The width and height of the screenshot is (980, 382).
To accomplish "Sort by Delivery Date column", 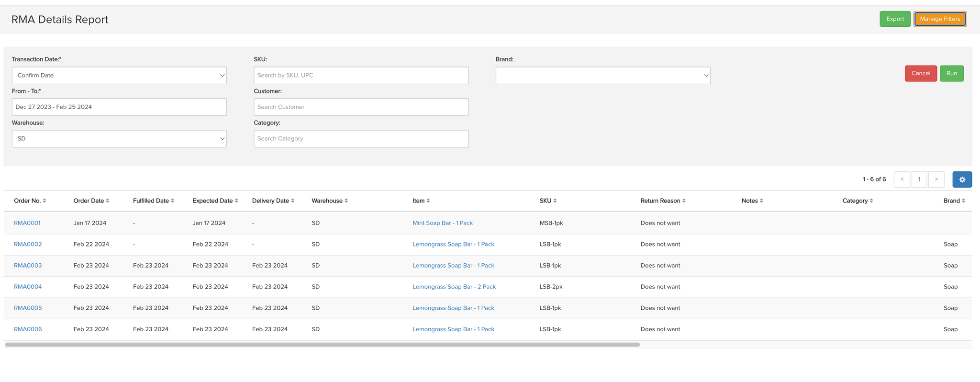I will coord(273,201).
